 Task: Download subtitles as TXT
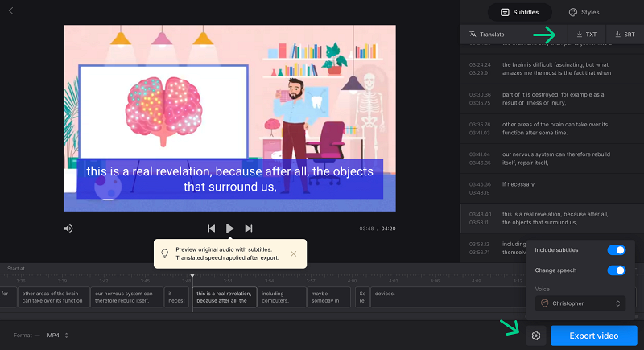[587, 35]
